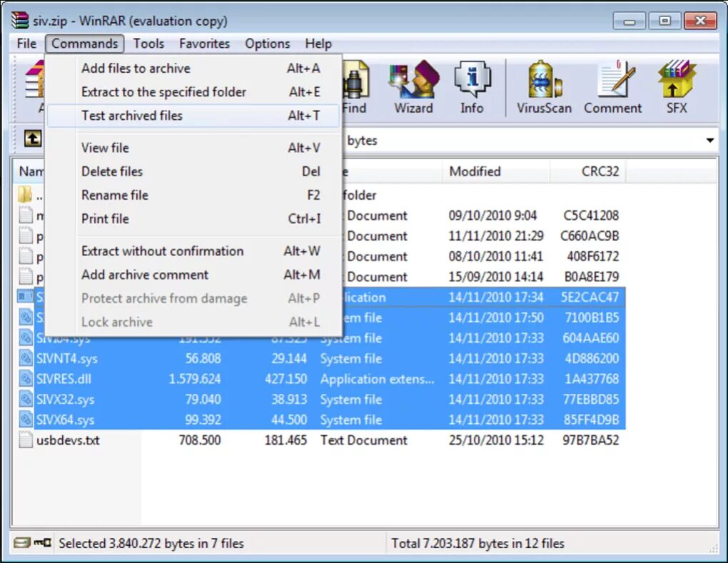Click date 25/10/2010 15:12

pyautogui.click(x=496, y=440)
